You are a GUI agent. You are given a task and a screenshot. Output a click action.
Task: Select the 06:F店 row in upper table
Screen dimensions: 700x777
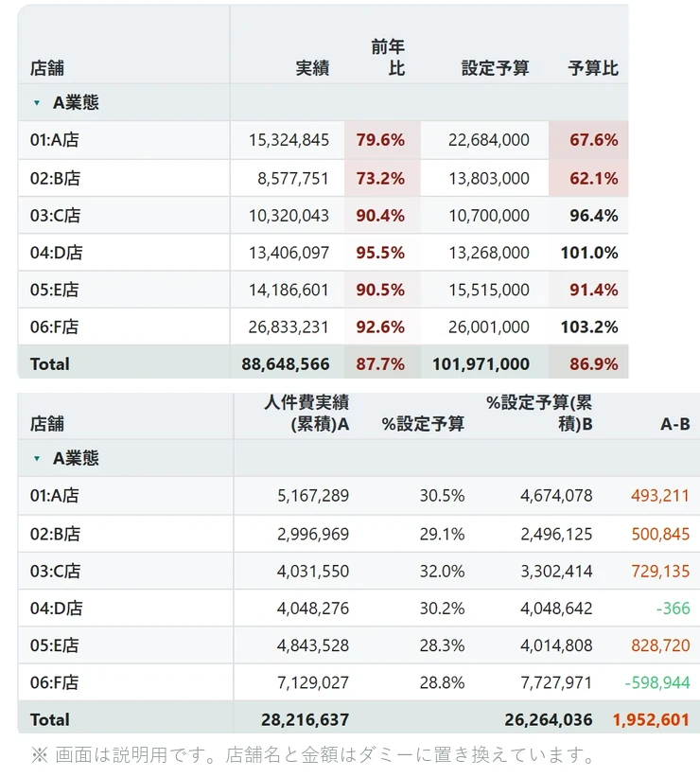tap(323, 327)
